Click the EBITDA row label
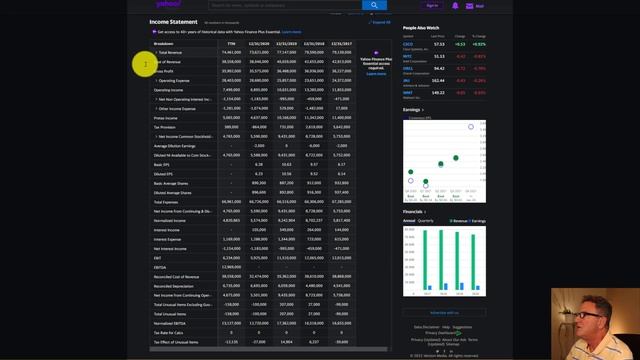 [x=160, y=267]
